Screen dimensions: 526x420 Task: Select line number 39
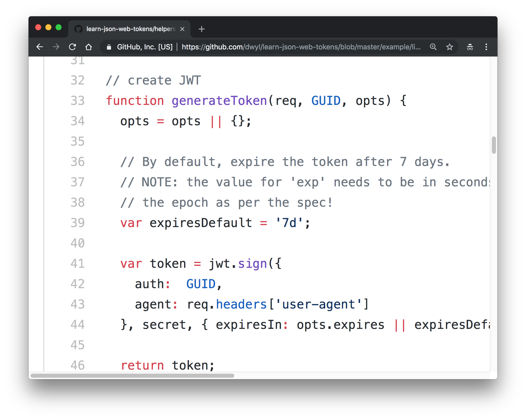(78, 223)
